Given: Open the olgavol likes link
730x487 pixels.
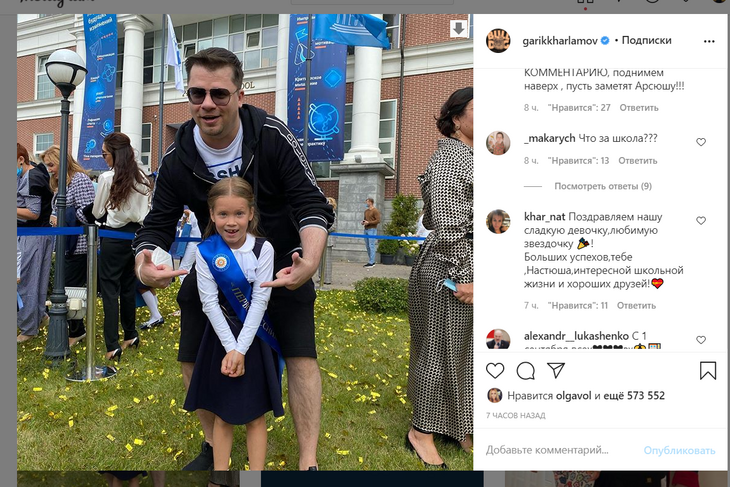Looking at the screenshot, I should (x=573, y=396).
